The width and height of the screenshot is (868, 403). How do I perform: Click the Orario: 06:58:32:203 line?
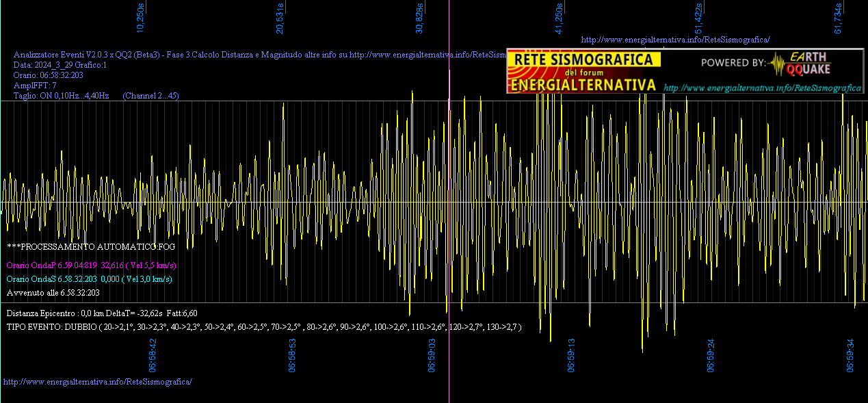(x=49, y=75)
